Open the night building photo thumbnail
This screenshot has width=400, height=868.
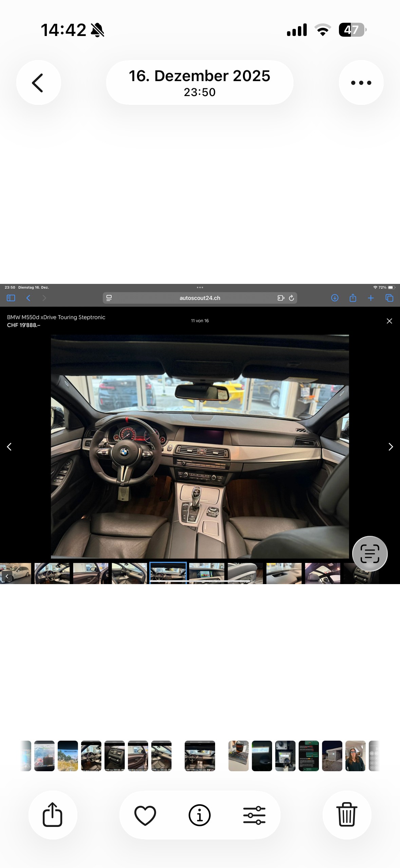(x=332, y=756)
